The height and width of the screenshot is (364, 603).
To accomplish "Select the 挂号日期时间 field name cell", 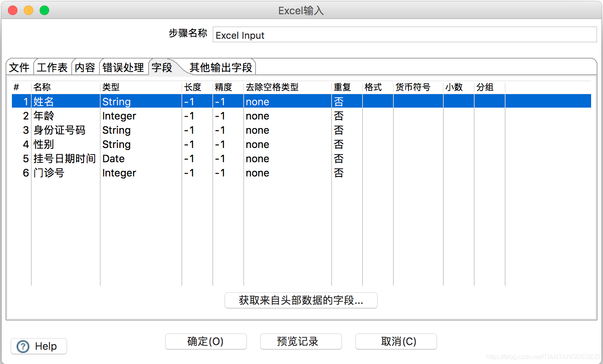I will pyautogui.click(x=65, y=159).
